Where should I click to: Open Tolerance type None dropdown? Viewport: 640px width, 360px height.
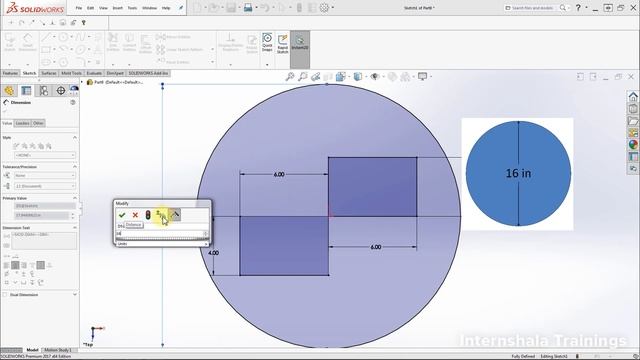click(x=45, y=176)
